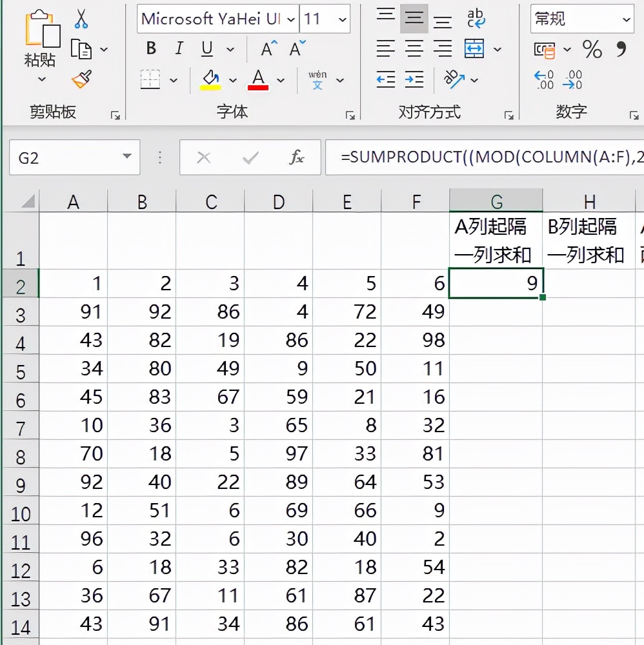This screenshot has height=645, width=644.
Task: Select cell D8 with value 97
Action: point(279,453)
